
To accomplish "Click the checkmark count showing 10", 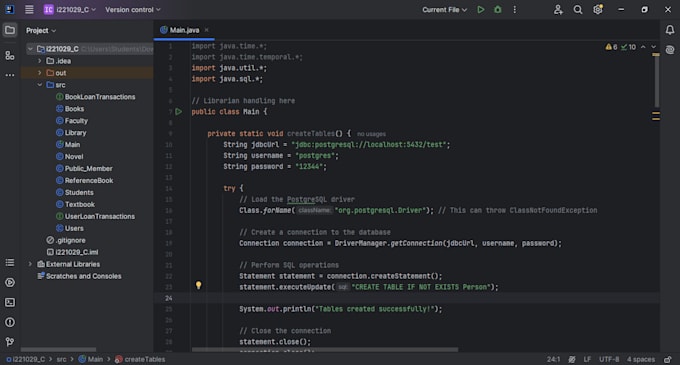I will pyautogui.click(x=628, y=47).
